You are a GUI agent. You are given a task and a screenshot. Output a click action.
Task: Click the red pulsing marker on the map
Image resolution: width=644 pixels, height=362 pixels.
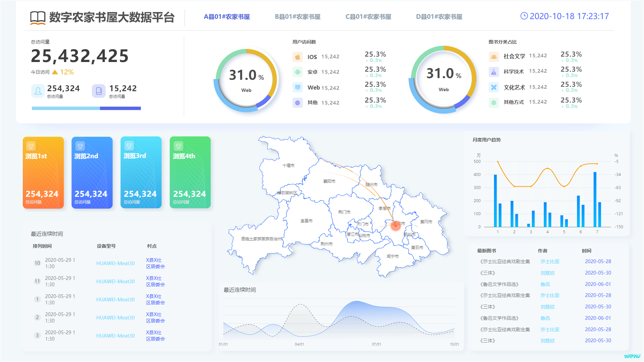(x=396, y=226)
